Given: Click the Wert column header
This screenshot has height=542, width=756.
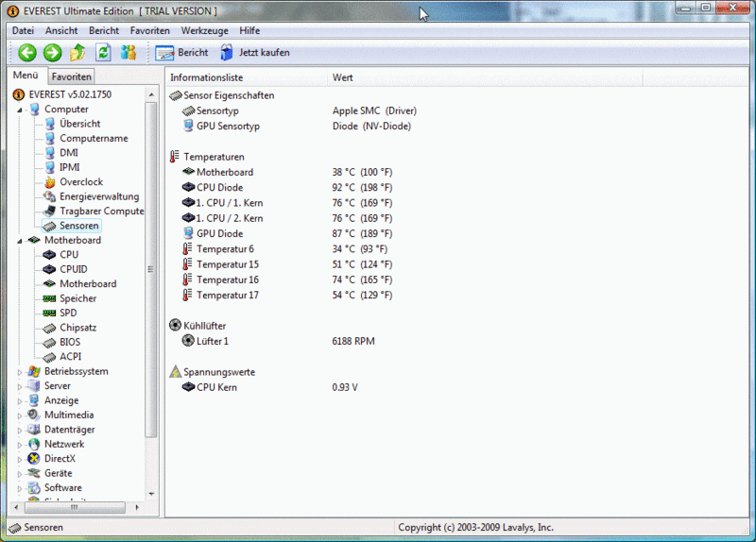Looking at the screenshot, I should coord(485,77).
